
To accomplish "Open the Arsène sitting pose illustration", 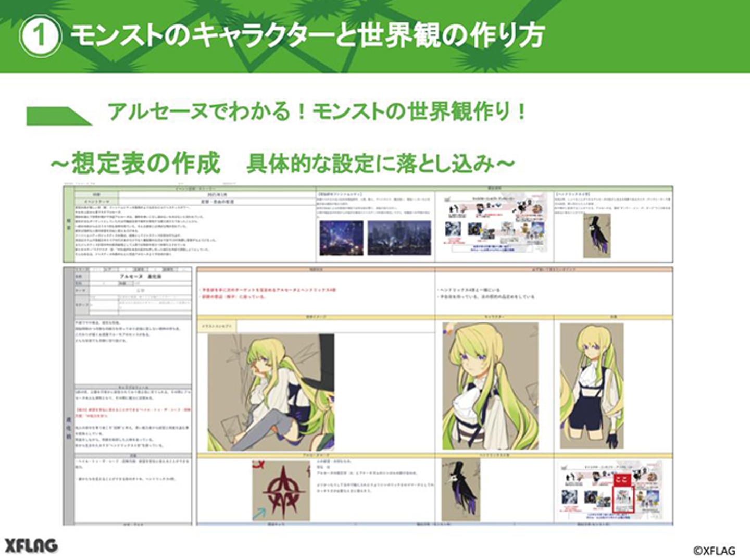I will (271, 392).
